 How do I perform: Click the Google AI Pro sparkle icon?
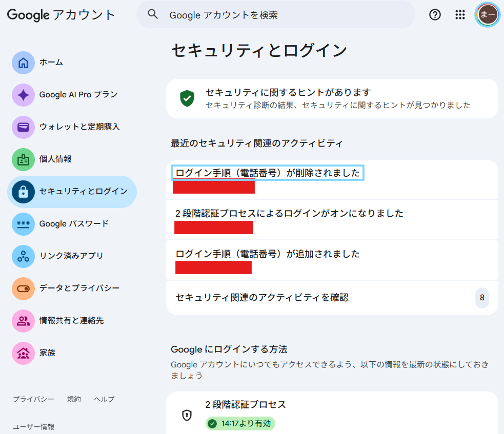click(x=23, y=95)
